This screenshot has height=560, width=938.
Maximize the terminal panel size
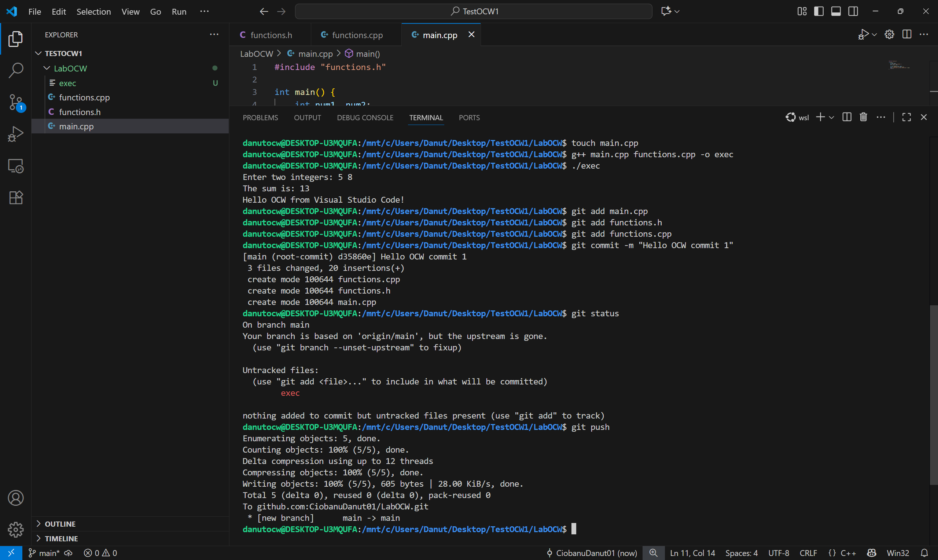(906, 117)
